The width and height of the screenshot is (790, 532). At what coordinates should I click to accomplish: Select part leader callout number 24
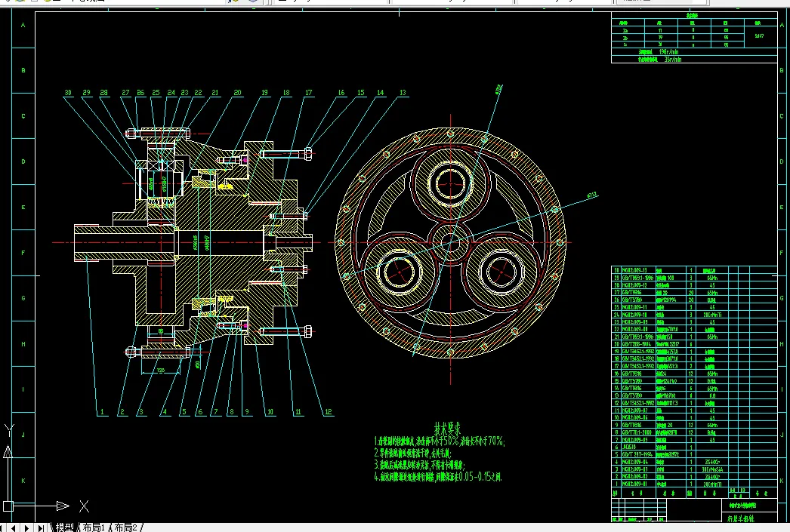coord(171,93)
